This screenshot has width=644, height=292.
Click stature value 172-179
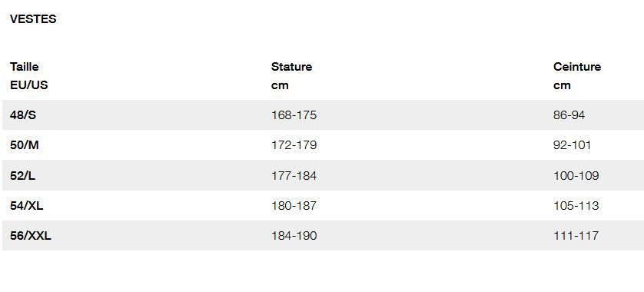tap(294, 145)
